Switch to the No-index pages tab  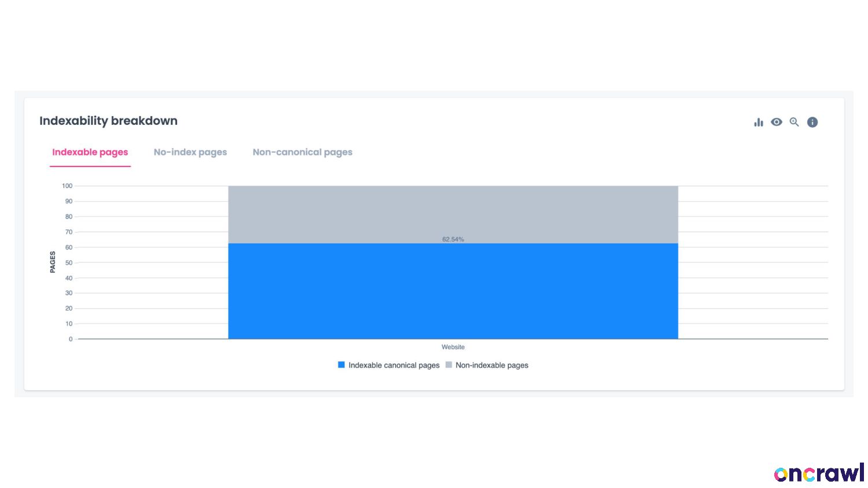point(190,152)
